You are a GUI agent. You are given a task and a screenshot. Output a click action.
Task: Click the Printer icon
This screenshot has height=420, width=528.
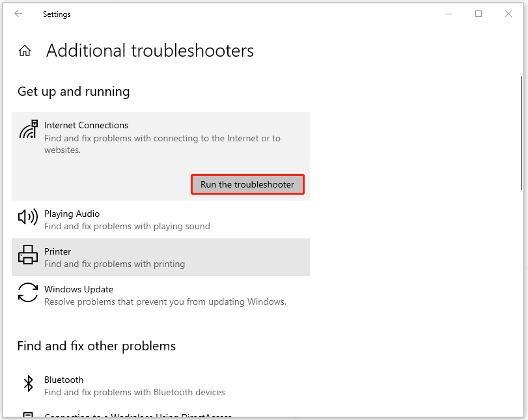(28, 255)
